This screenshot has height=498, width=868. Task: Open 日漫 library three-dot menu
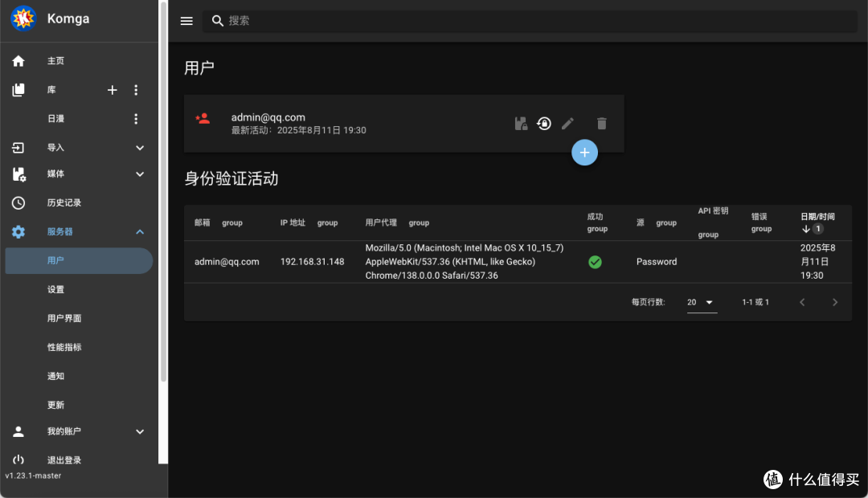[136, 118]
